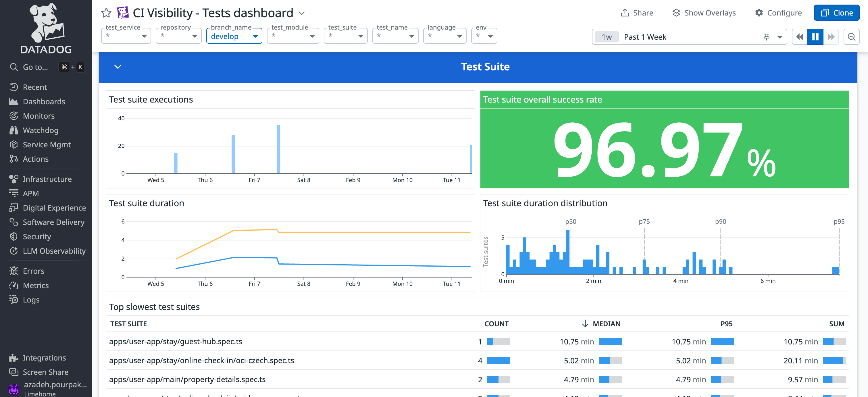
Task: Click the Share icon
Action: coord(625,12)
